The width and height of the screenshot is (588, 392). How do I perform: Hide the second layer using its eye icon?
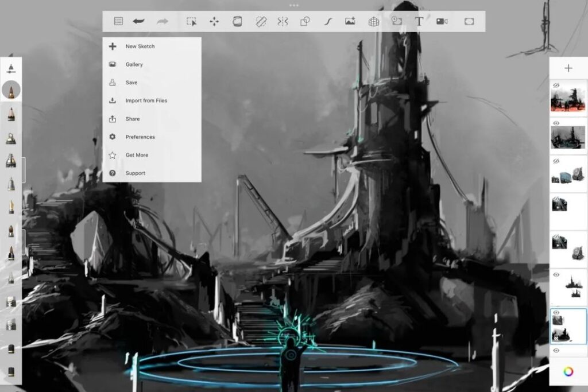(x=556, y=123)
